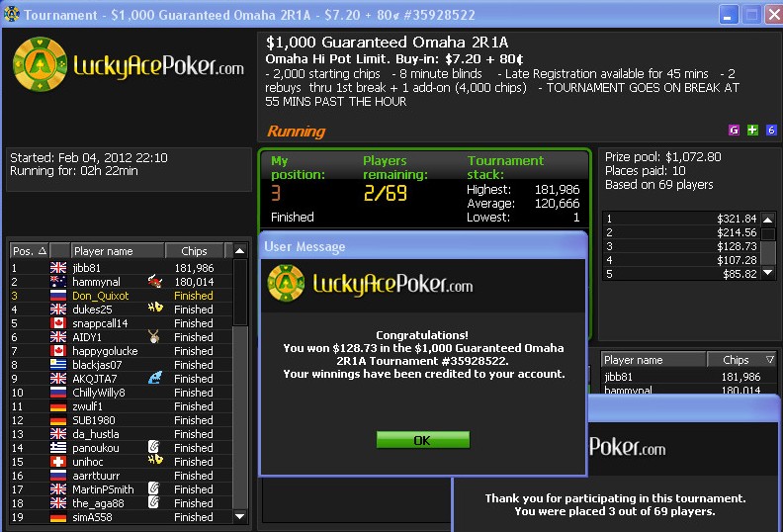783x532 pixels.
Task: Click the German flag beside zwulf1
Action: (58, 406)
